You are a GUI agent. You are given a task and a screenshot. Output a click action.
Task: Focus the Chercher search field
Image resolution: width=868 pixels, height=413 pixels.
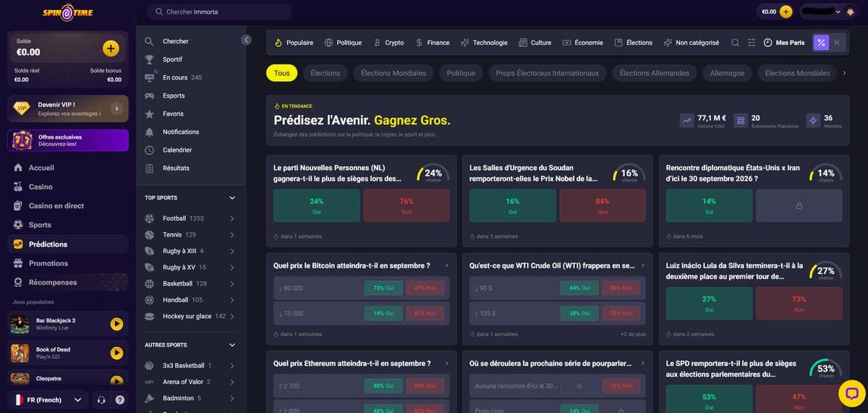[218, 12]
